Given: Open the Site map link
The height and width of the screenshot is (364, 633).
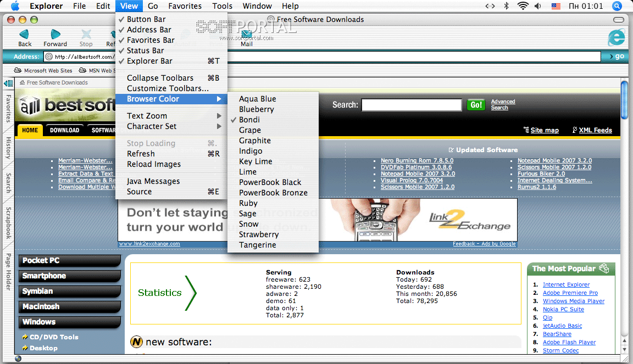Looking at the screenshot, I should (545, 130).
